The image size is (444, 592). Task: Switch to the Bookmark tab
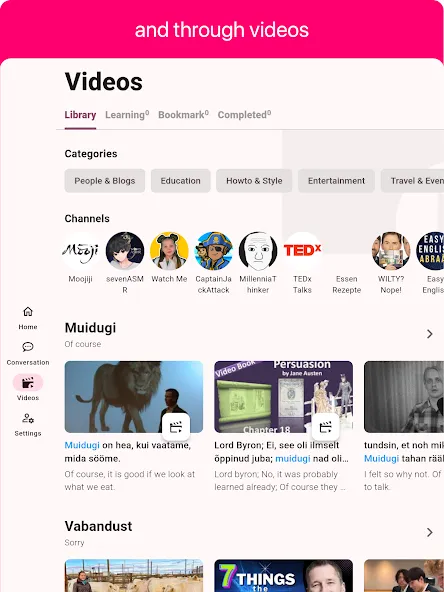click(183, 115)
